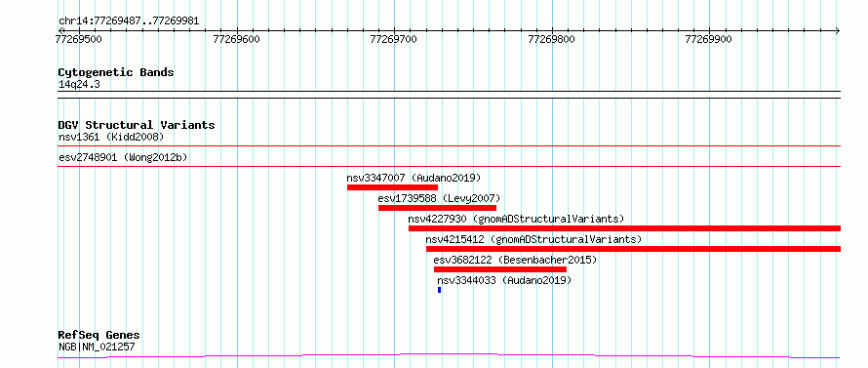The width and height of the screenshot is (868, 368).
Task: Click the RefSeq Genes track title
Action: coord(99,336)
